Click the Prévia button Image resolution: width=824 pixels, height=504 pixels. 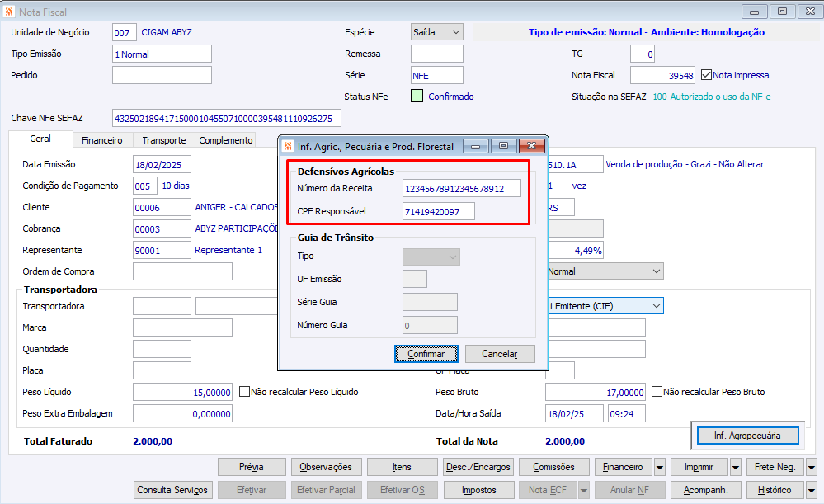(x=252, y=467)
